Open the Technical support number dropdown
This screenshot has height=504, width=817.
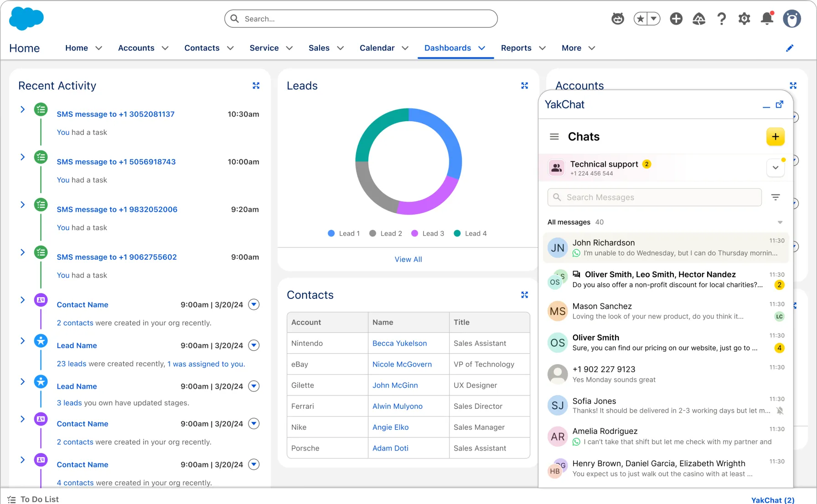pyautogui.click(x=776, y=168)
